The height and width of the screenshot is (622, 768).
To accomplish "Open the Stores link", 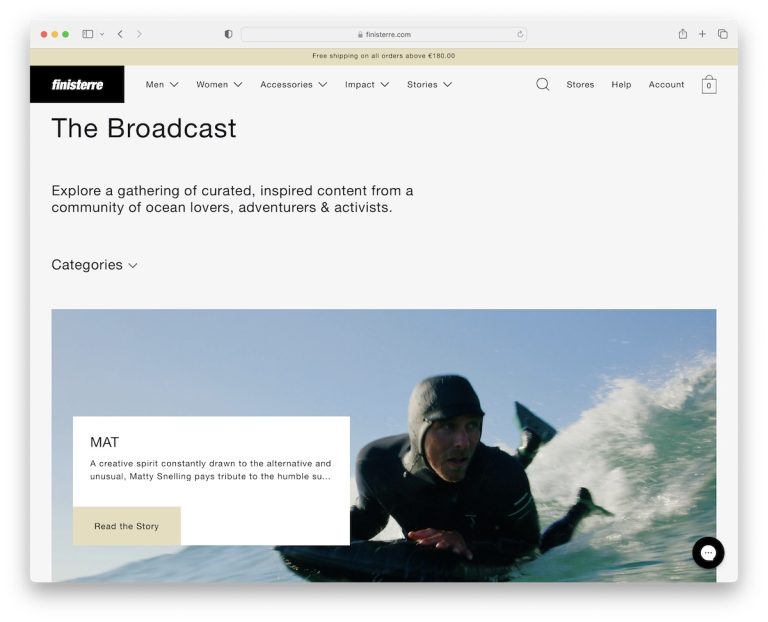I will [580, 85].
